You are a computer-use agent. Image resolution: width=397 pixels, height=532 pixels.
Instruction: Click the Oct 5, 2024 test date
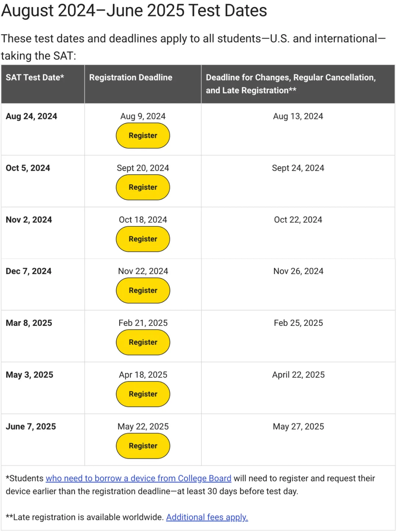28,168
